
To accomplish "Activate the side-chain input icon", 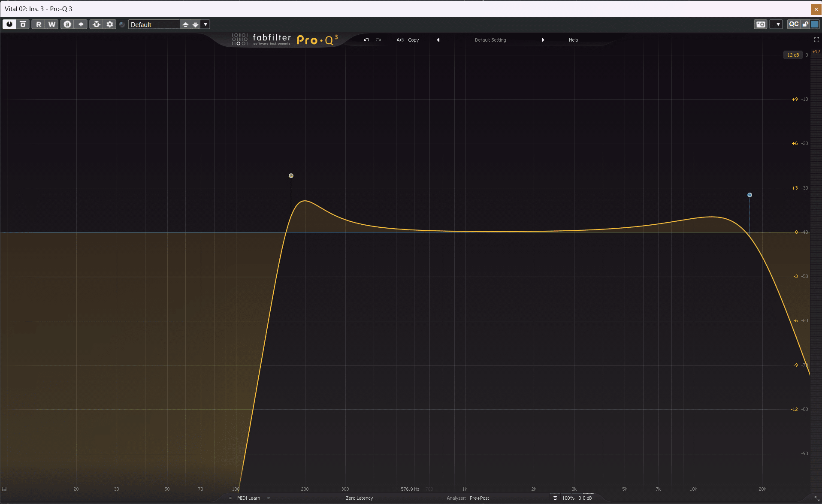I will point(97,24).
